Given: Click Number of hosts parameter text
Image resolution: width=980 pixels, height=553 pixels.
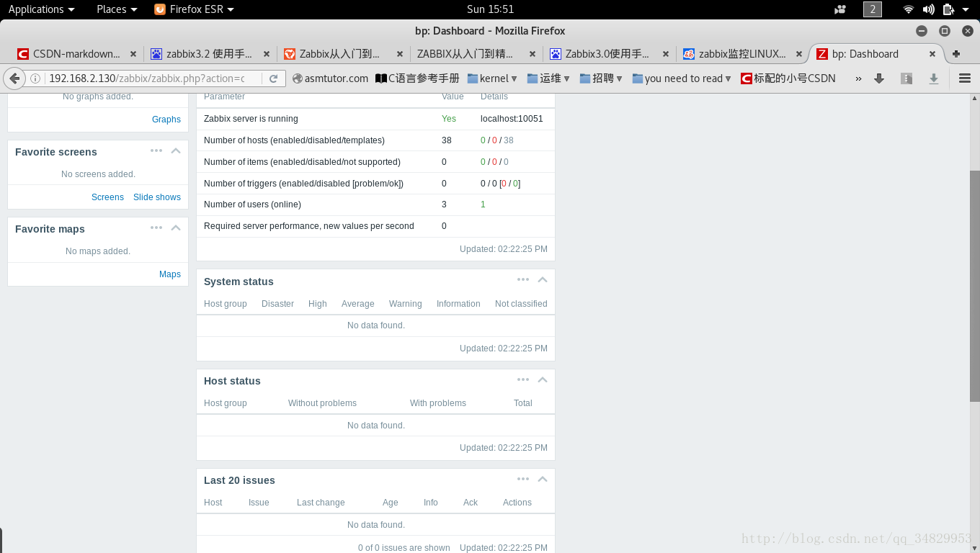Looking at the screenshot, I should pyautogui.click(x=294, y=140).
